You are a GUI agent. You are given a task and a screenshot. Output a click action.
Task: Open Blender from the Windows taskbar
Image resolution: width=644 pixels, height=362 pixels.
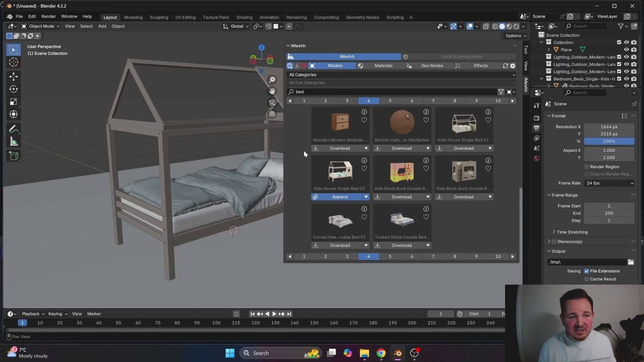[x=397, y=353]
